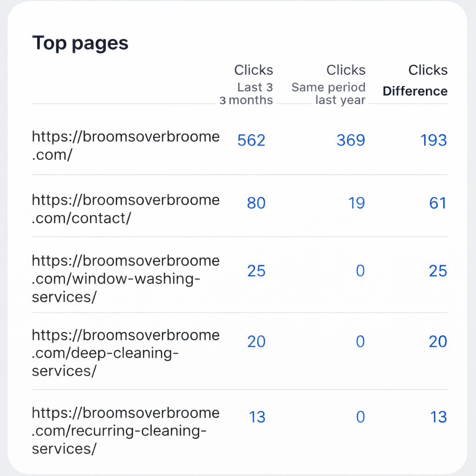Click the 193 difference value
476x476 pixels.
[434, 140]
